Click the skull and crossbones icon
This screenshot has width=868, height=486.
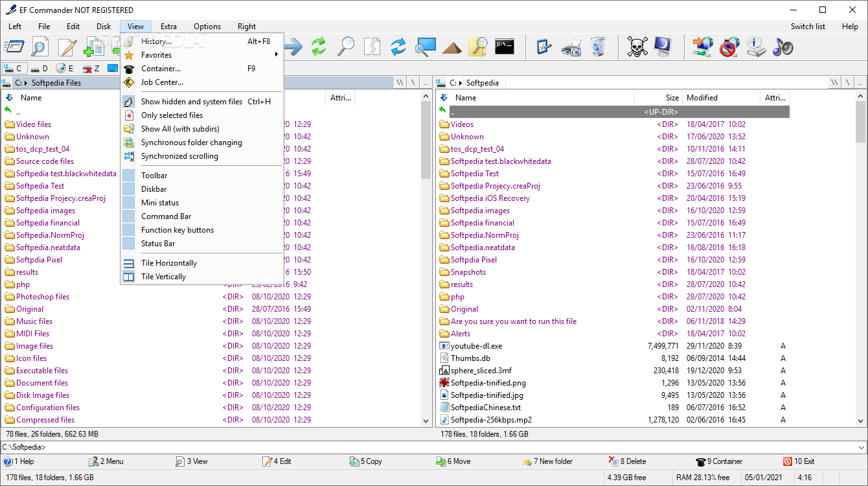637,47
